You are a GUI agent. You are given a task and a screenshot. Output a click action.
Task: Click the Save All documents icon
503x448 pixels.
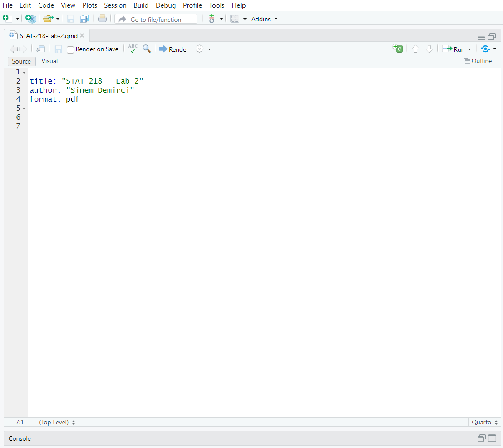pos(84,19)
